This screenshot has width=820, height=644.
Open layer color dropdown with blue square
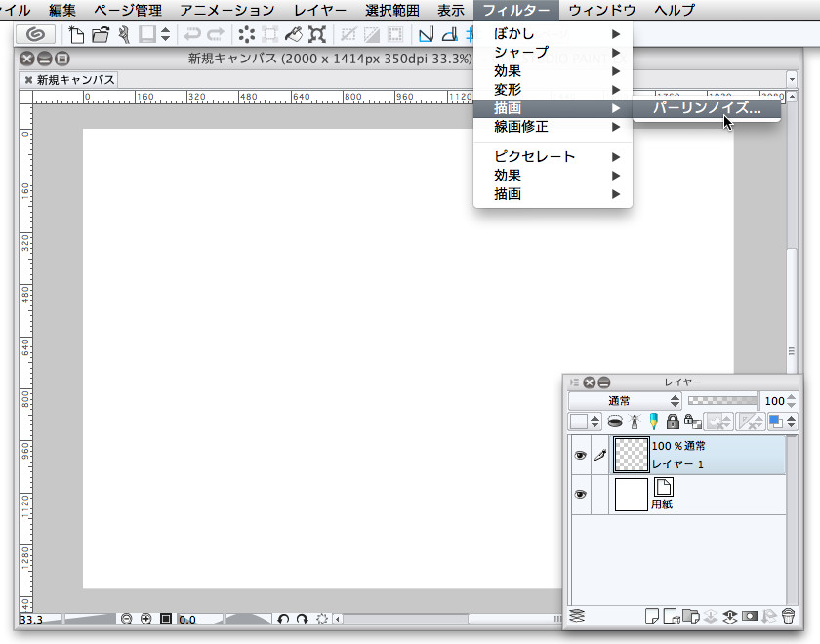782,422
